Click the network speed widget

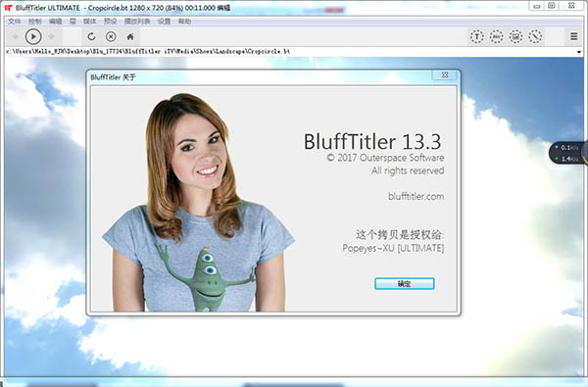tap(568, 153)
